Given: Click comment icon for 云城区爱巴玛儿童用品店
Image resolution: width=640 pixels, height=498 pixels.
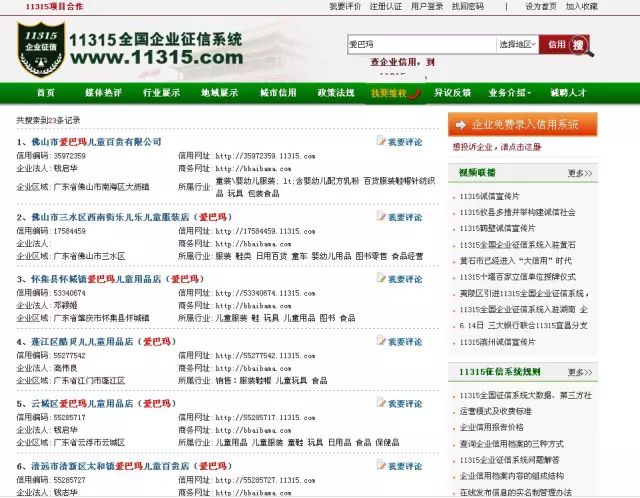Looking at the screenshot, I should 381,403.
